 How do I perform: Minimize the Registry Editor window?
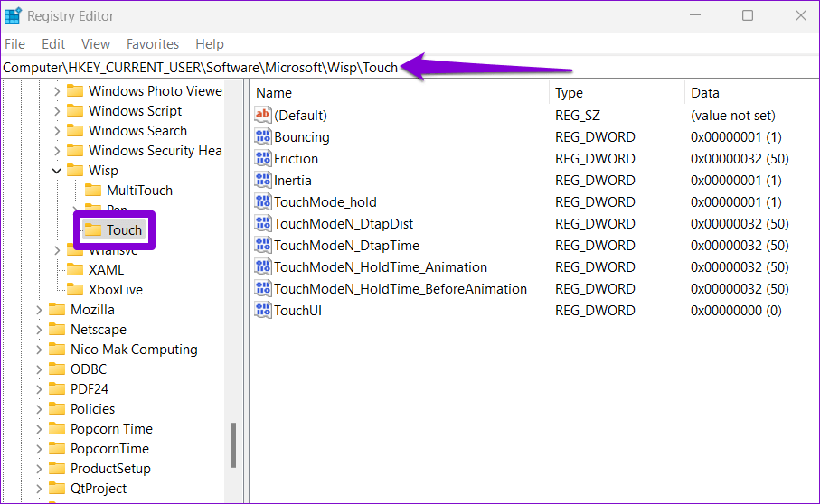click(695, 15)
